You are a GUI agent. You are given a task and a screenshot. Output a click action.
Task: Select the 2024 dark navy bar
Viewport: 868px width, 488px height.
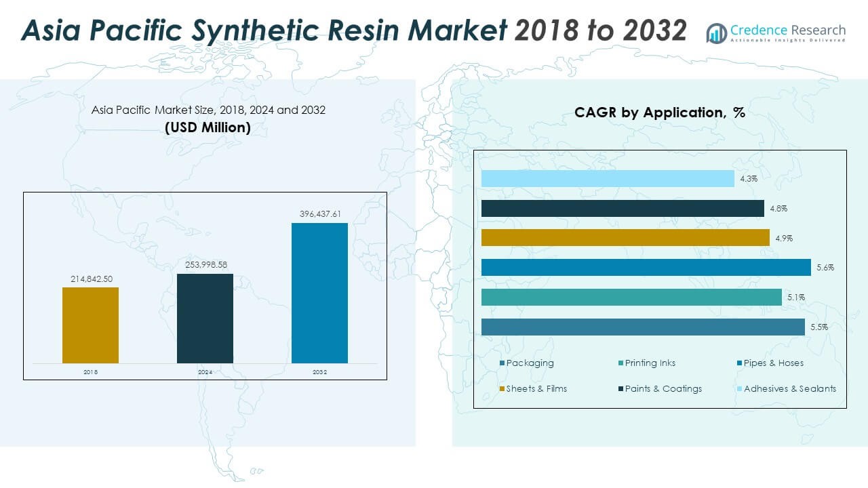coord(205,319)
